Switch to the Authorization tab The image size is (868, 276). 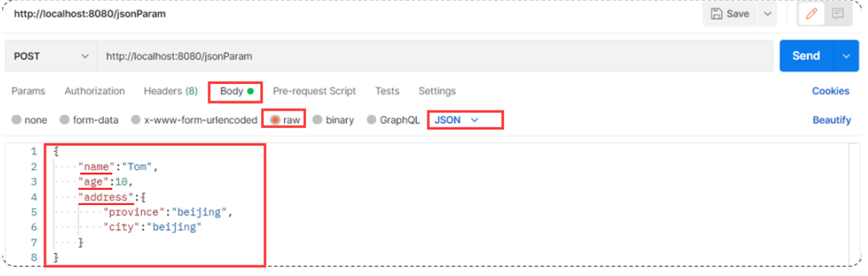point(95,91)
